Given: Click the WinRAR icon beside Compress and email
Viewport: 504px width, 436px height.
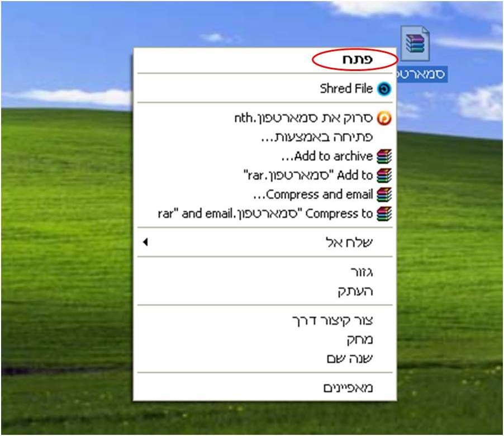Looking at the screenshot, I should click(384, 195).
